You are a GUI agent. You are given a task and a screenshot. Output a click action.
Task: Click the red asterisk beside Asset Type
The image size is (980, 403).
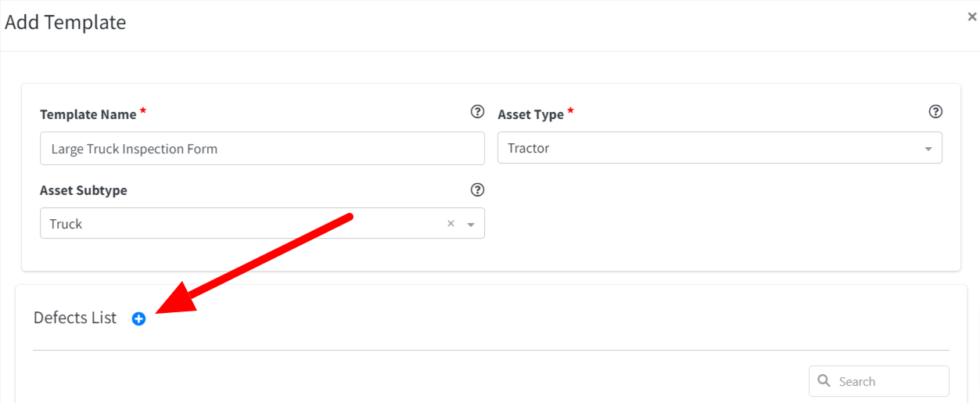[570, 113]
